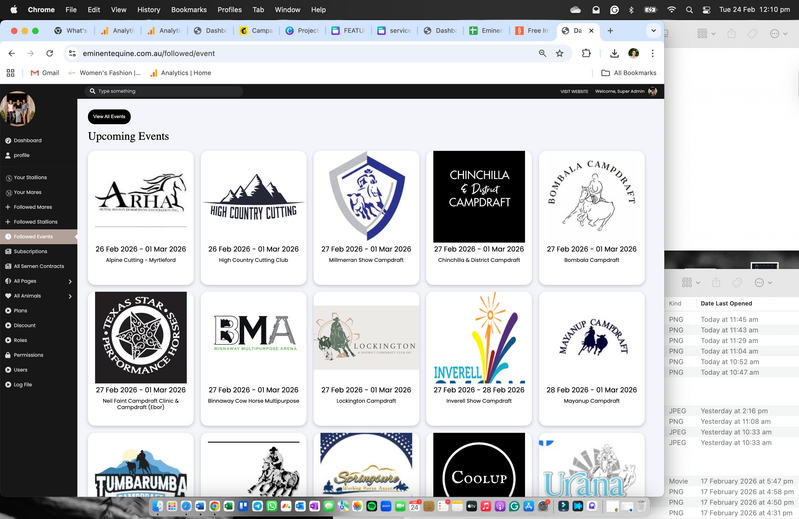Open the Bookmarks menu in menu bar

point(189,10)
